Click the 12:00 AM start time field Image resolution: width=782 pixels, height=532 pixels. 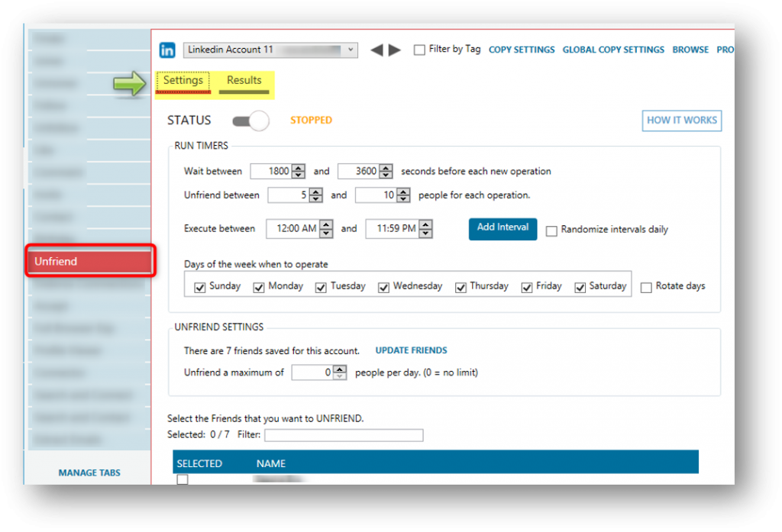pos(293,229)
